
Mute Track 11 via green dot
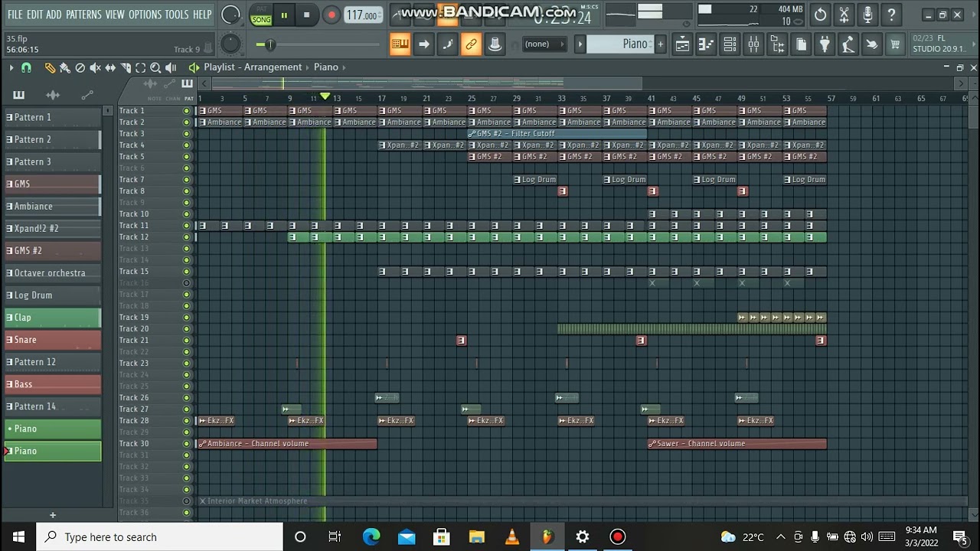[x=186, y=226]
